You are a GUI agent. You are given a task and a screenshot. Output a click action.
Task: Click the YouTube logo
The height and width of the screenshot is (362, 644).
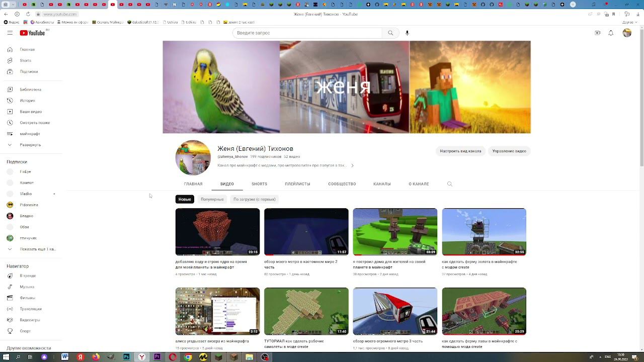[x=33, y=33]
